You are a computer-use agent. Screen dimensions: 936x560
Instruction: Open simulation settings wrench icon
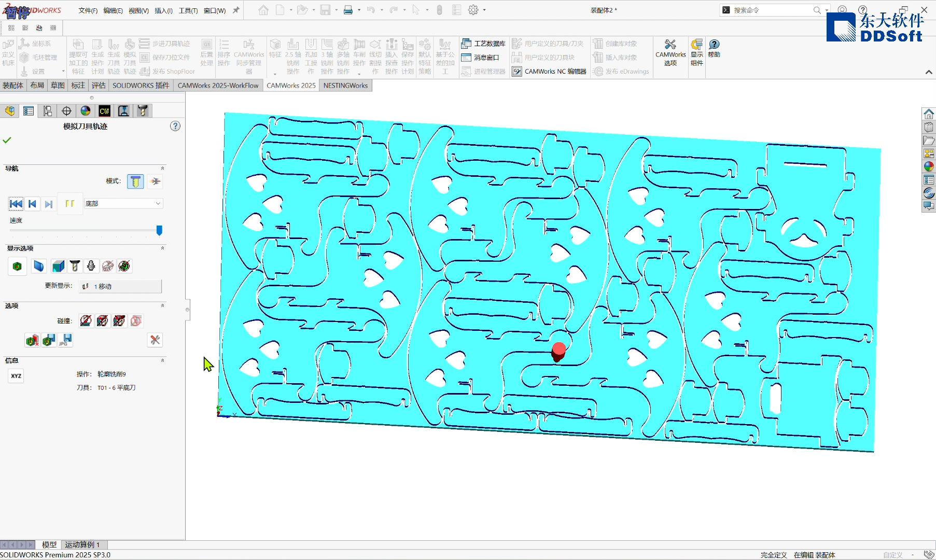click(x=155, y=340)
